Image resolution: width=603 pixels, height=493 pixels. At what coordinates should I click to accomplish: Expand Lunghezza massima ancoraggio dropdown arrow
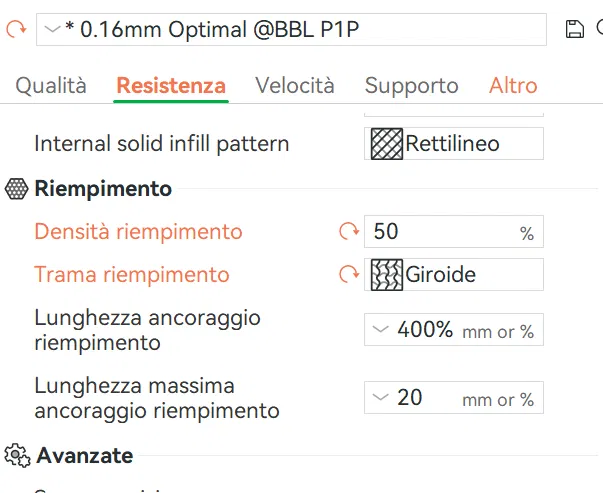click(x=380, y=397)
